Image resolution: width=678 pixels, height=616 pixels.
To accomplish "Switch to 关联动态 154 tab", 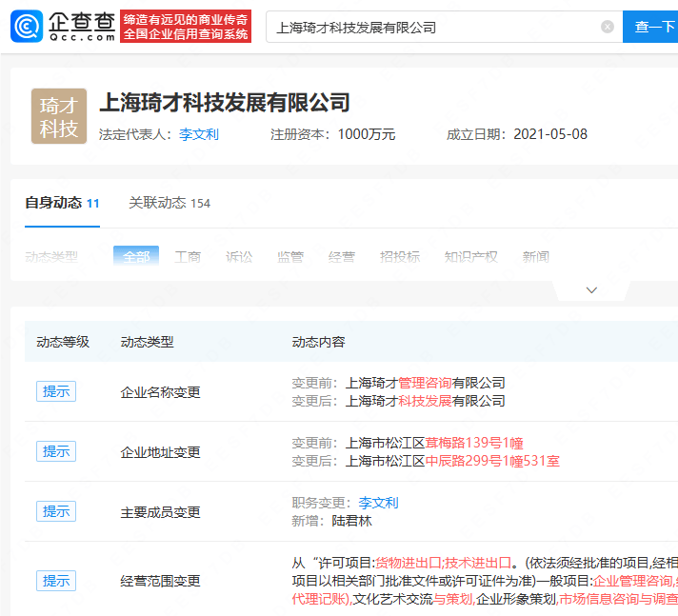I will 169,203.
